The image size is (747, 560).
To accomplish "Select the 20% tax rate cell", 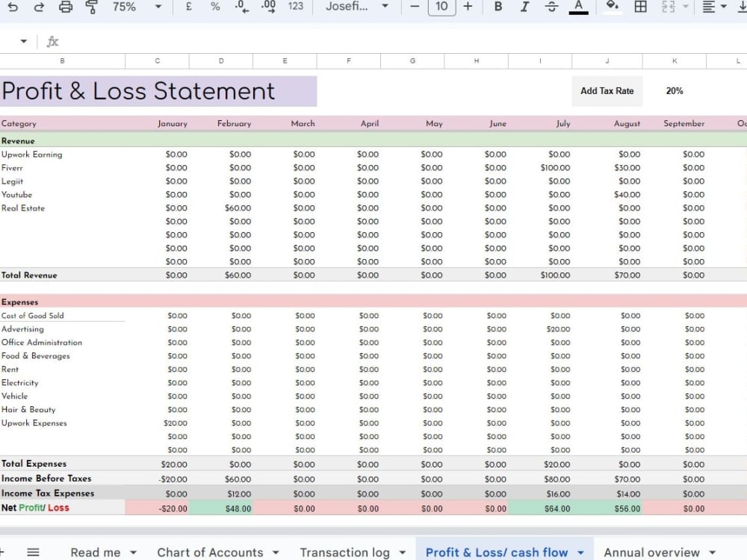I will [674, 91].
